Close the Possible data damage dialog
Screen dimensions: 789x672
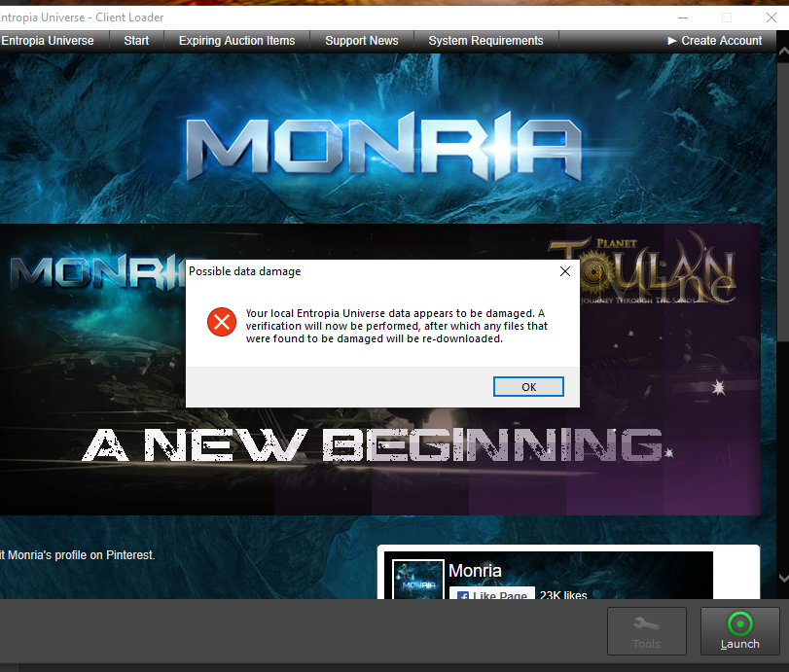click(x=565, y=271)
